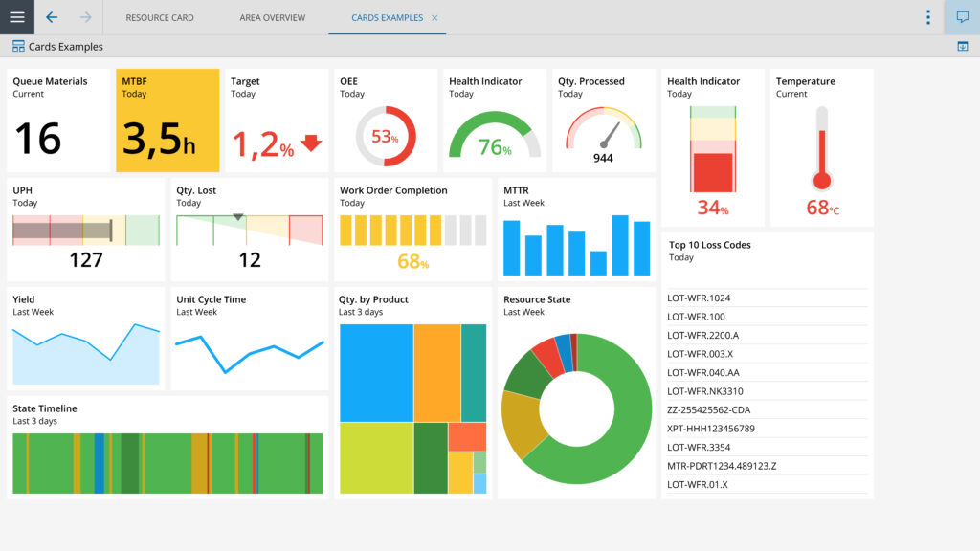Select the Cards Examples tab
980x551 pixels.
[x=387, y=18]
